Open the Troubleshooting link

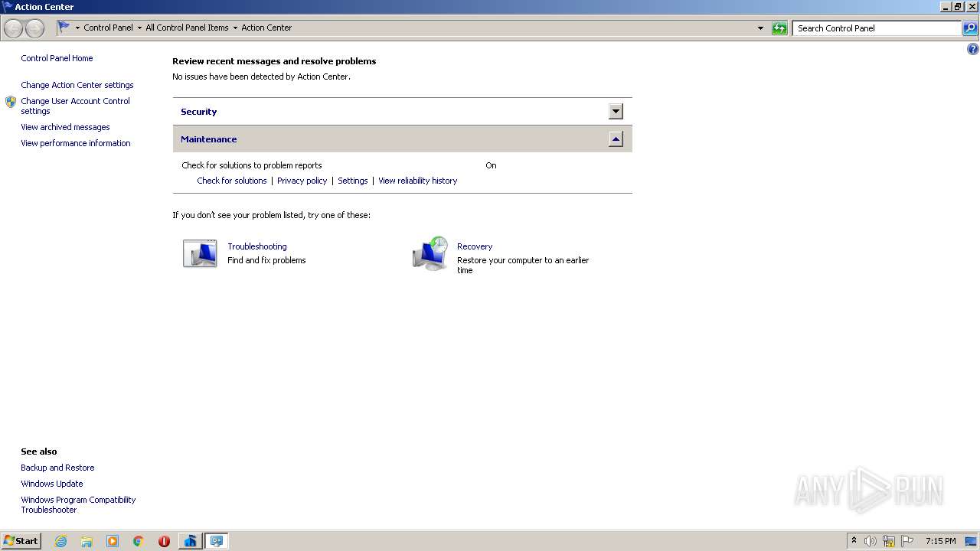257,246
